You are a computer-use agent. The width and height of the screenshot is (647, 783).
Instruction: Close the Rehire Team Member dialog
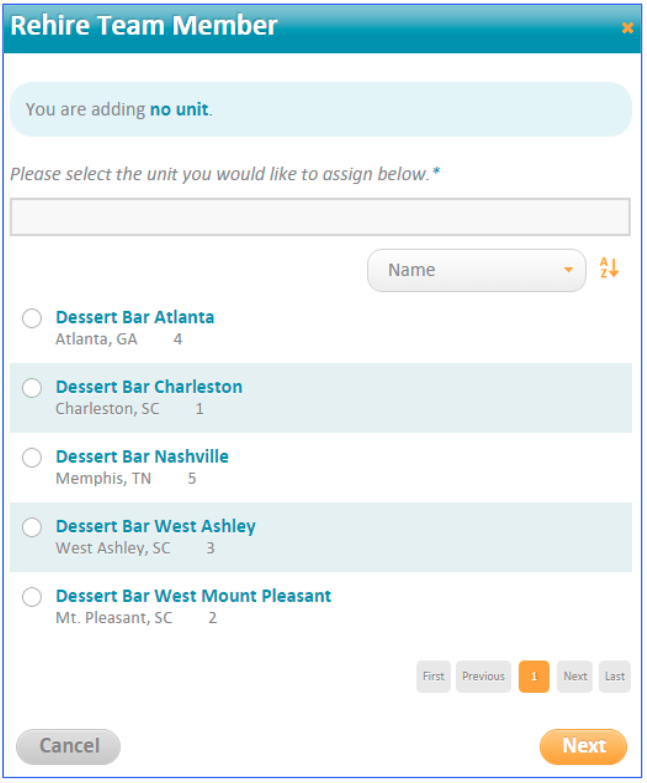click(x=627, y=28)
